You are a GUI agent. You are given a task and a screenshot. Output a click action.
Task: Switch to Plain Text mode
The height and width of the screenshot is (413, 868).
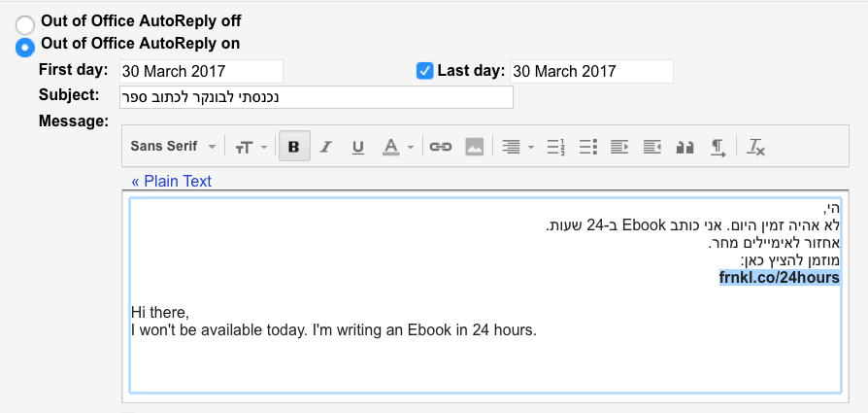coord(172,181)
